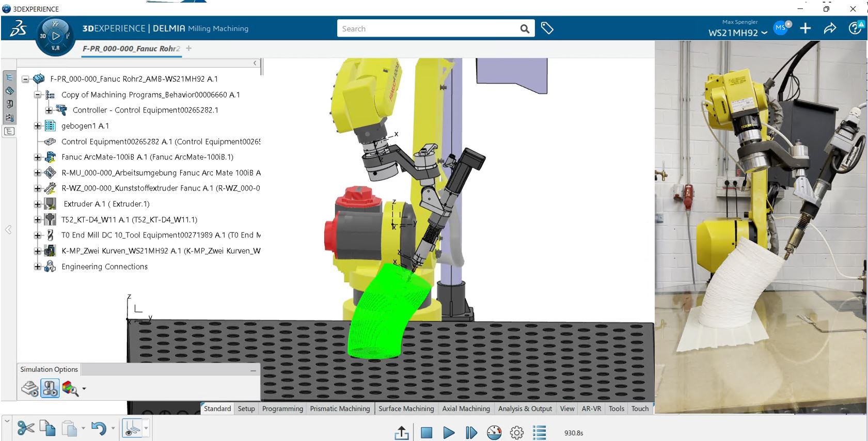Click the top tree view icon in left sidebar
Screen dimensions: 868x441
9,77
